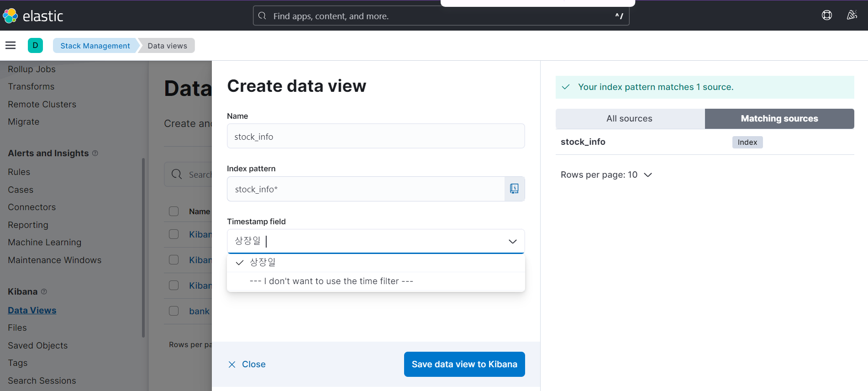
Task: Open Saved Objects in sidebar
Action: (37, 345)
